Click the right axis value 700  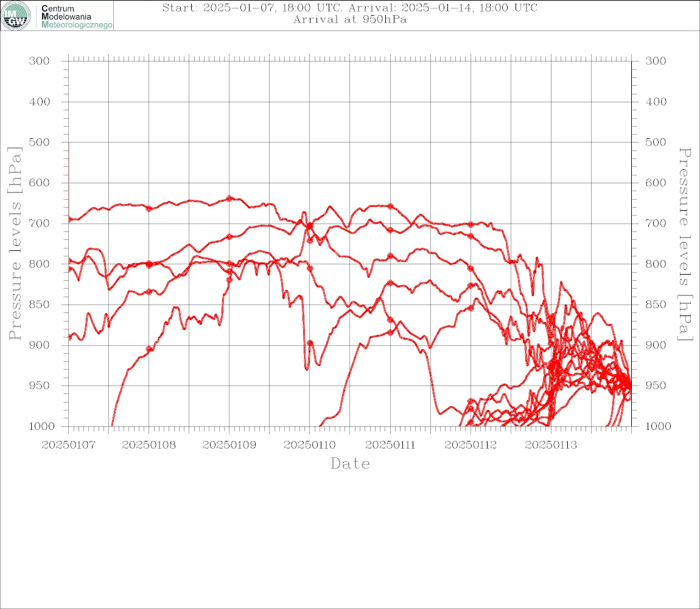pyautogui.click(x=656, y=224)
